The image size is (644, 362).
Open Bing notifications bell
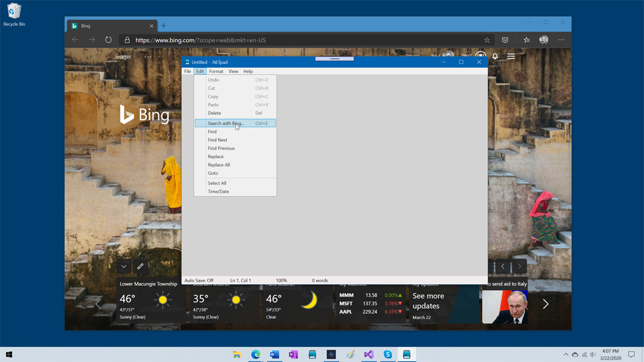coord(495,56)
